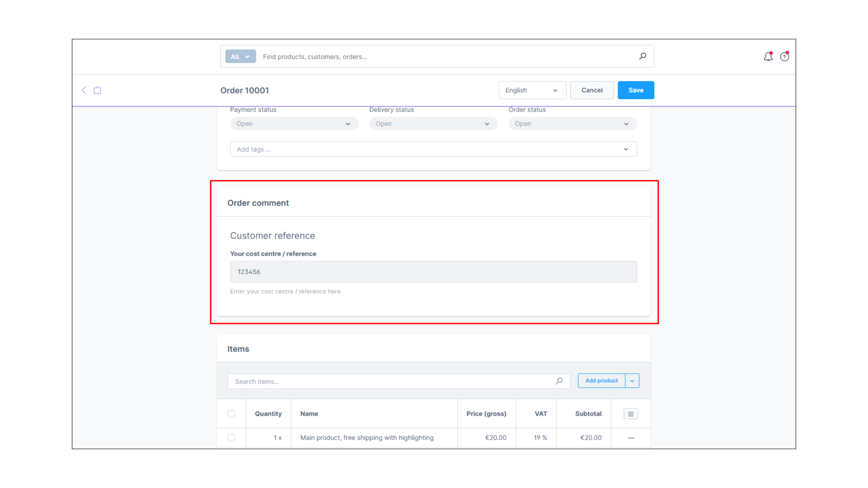Click the Add product button
The image size is (868, 488).
(x=601, y=380)
